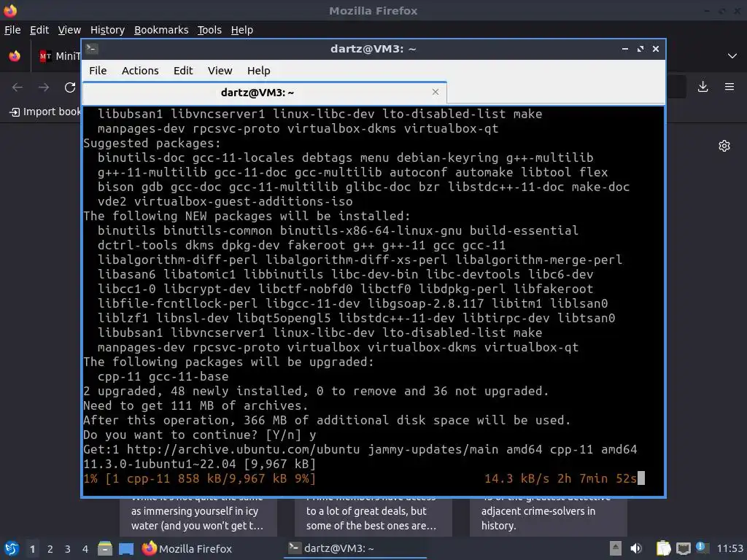Viewport: 747px width, 560px height.
Task: Select the dartz@VM3 terminal tab
Action: click(264, 93)
